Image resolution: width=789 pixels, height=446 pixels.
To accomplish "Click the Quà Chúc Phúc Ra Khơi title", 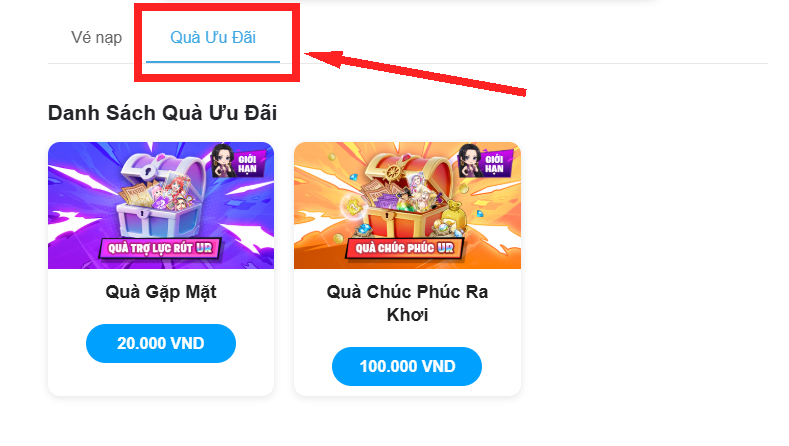I will click(408, 303).
